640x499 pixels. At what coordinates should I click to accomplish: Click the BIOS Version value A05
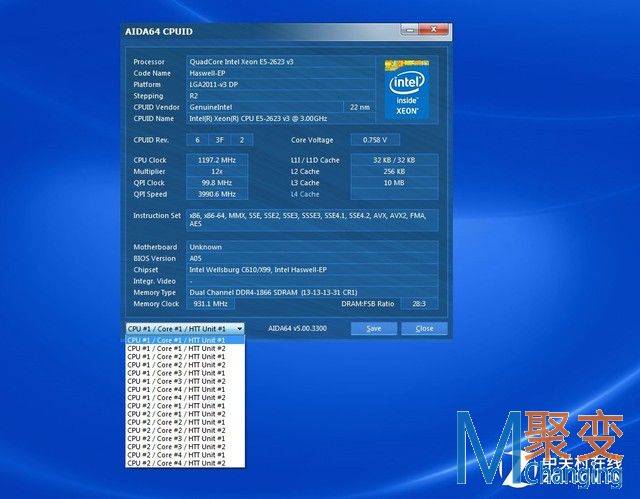click(x=312, y=258)
